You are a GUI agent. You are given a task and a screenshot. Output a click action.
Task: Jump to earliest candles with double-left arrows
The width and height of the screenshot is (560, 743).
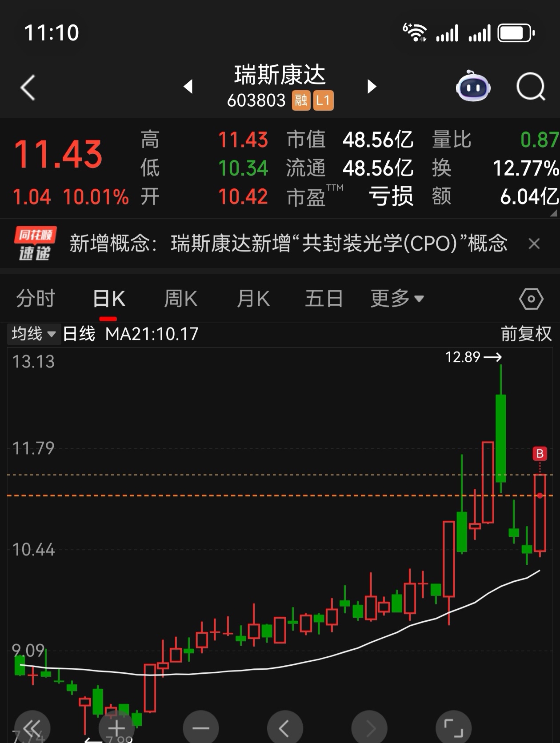[32, 728]
